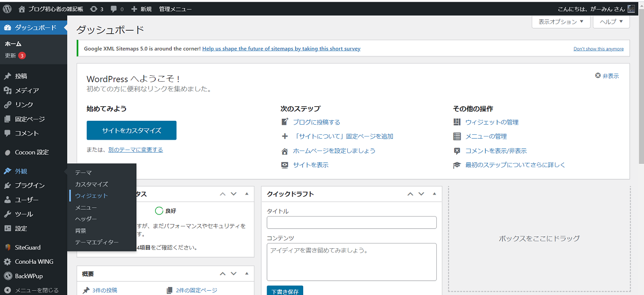Toggle site health widget collapse triangle
This screenshot has height=295, width=644.
click(246, 194)
